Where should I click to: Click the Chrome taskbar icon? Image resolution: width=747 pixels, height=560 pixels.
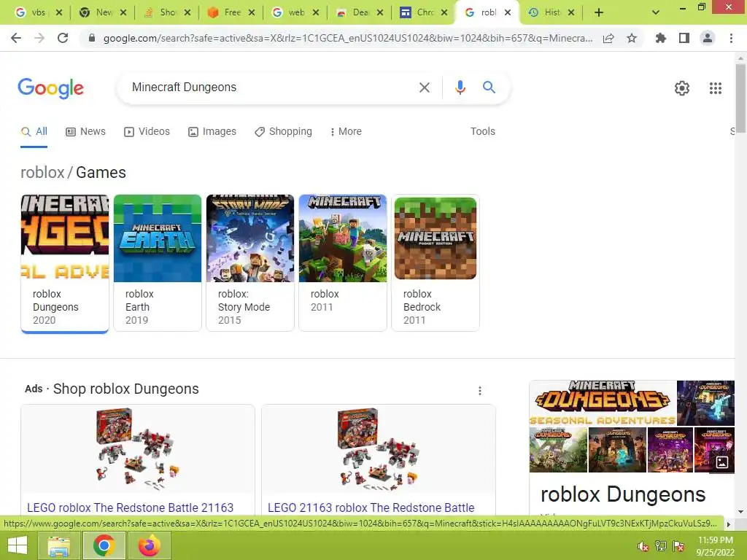pyautogui.click(x=104, y=545)
